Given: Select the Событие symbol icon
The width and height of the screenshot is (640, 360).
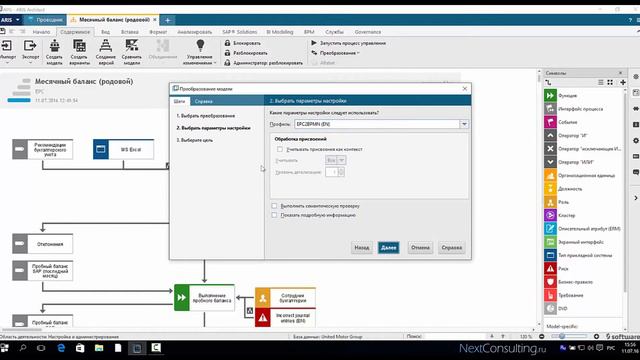Looking at the screenshot, I should (x=550, y=122).
